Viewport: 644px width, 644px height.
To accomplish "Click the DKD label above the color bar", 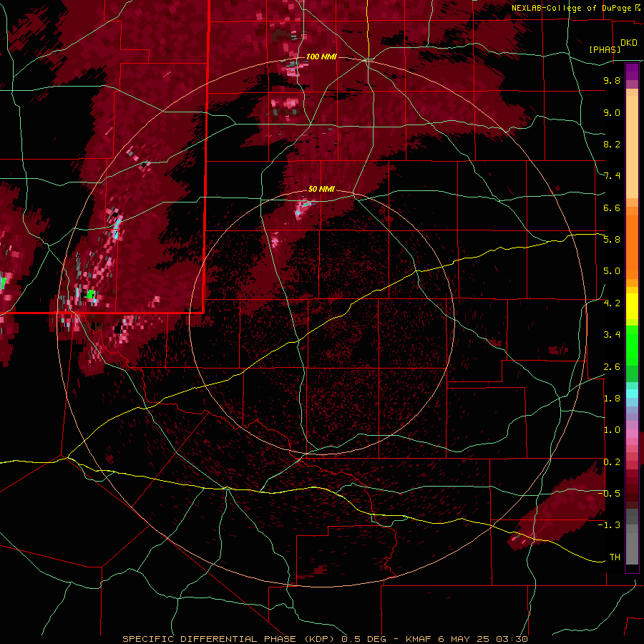I will pyautogui.click(x=628, y=43).
